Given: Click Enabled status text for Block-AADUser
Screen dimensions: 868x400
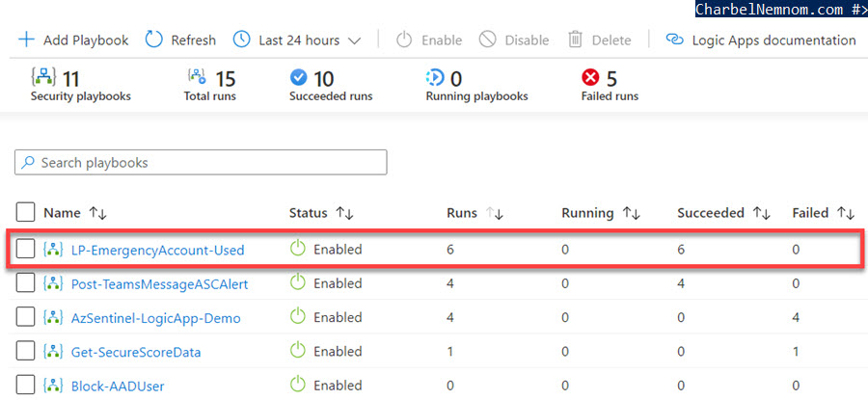Looking at the screenshot, I should (x=338, y=386).
